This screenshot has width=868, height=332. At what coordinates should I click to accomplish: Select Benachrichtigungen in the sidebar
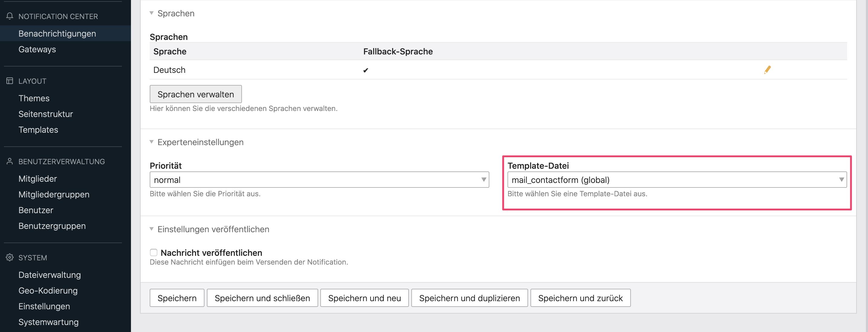click(x=57, y=33)
